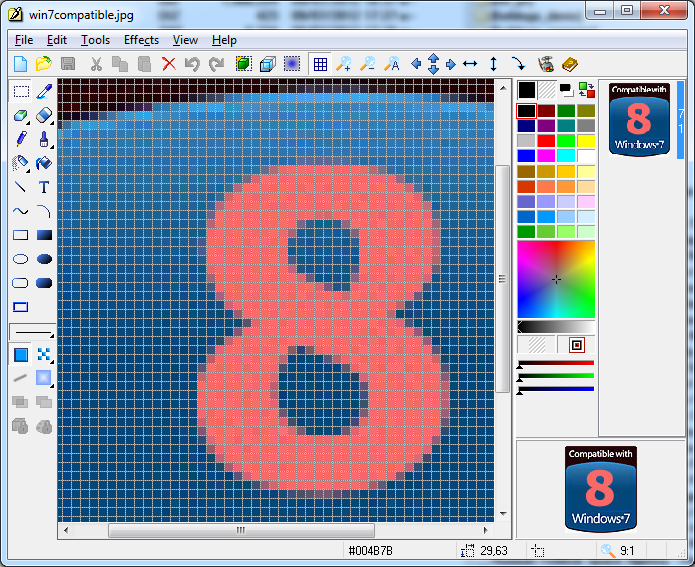The image size is (695, 567).
Task: Click the upper zoomed preview thumbnail
Action: pos(639,120)
